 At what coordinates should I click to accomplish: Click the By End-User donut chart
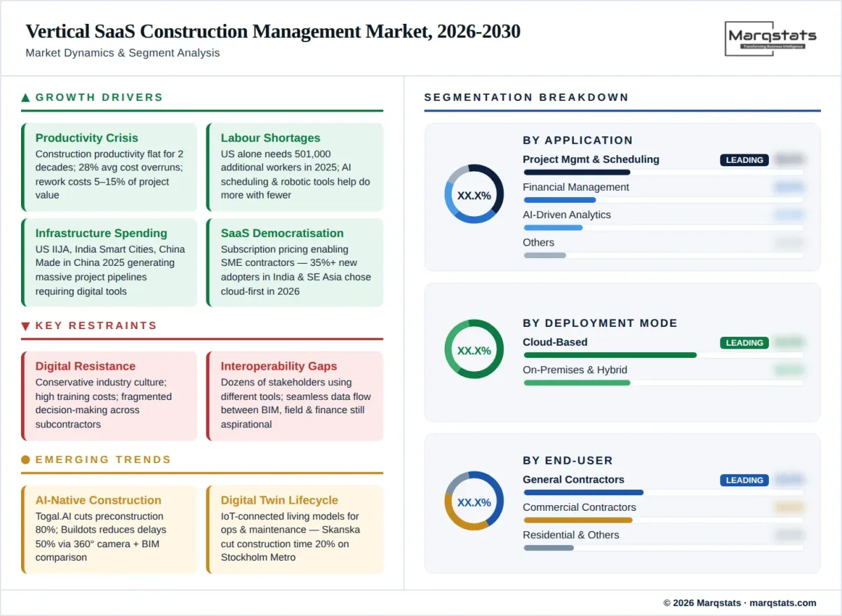pos(474,501)
